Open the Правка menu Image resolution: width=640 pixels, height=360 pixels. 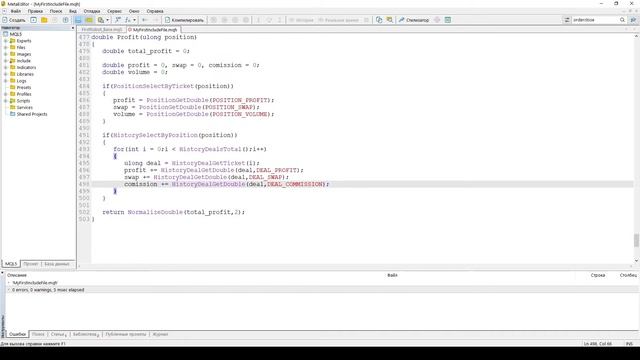(x=35, y=11)
